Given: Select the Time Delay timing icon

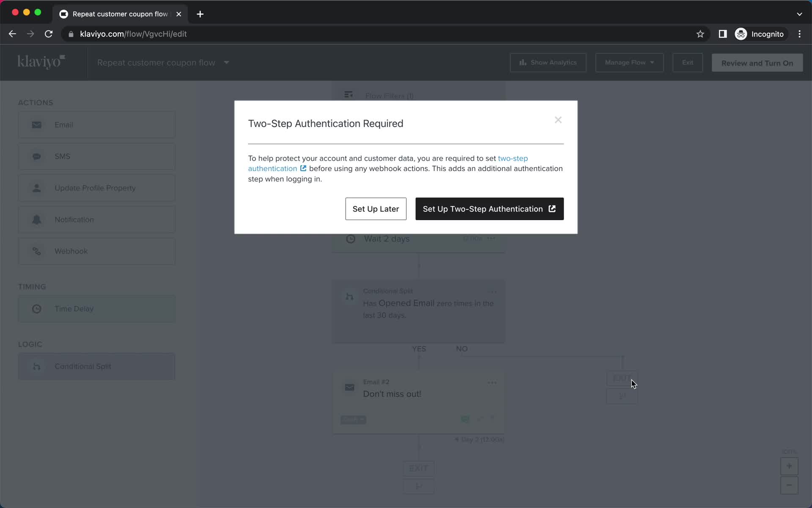Looking at the screenshot, I should (36, 309).
